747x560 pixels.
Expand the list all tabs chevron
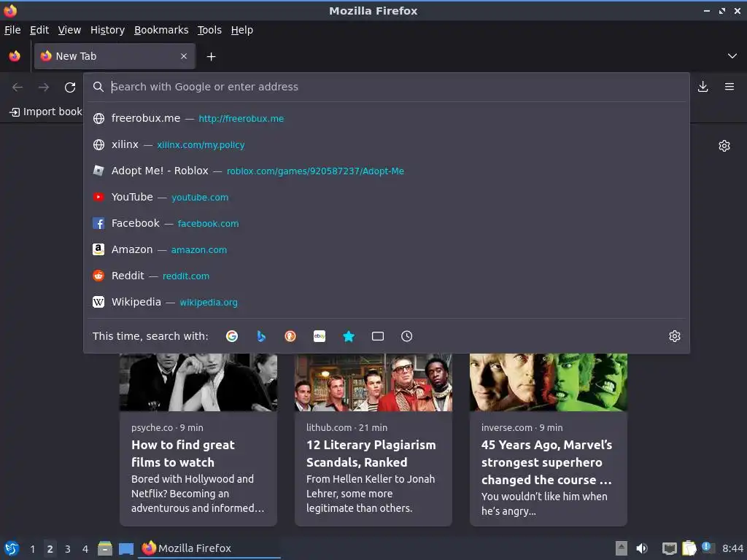click(732, 56)
